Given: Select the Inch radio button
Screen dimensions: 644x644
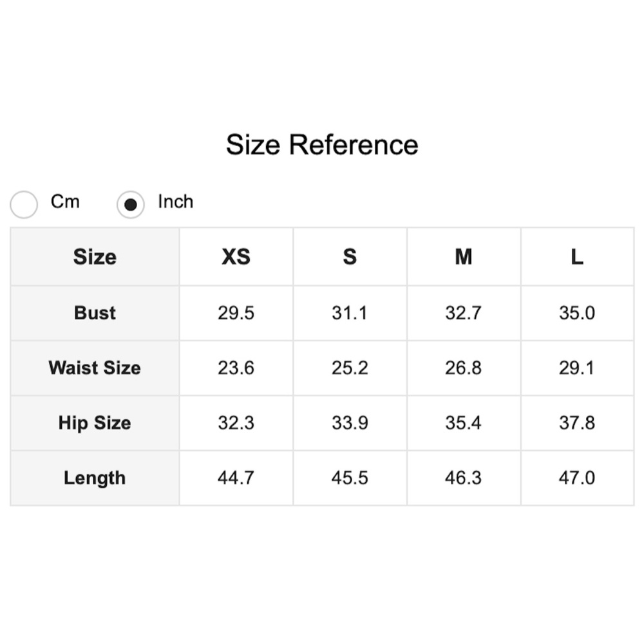Looking at the screenshot, I should click(x=131, y=205).
